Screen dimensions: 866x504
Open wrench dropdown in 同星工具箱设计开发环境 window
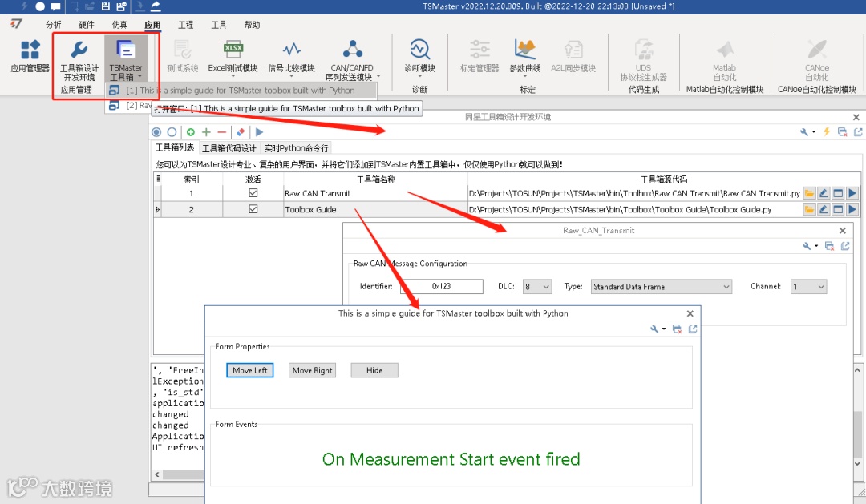pos(807,132)
